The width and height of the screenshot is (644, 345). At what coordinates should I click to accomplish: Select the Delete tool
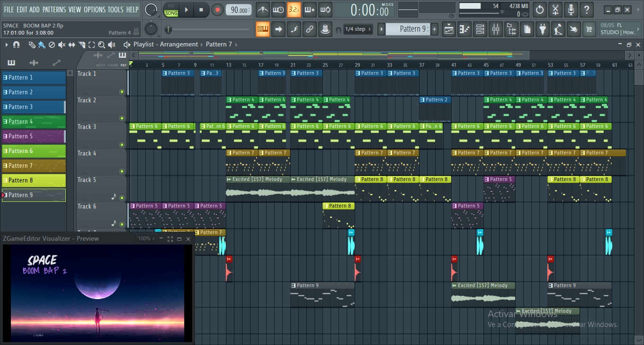click(52, 45)
